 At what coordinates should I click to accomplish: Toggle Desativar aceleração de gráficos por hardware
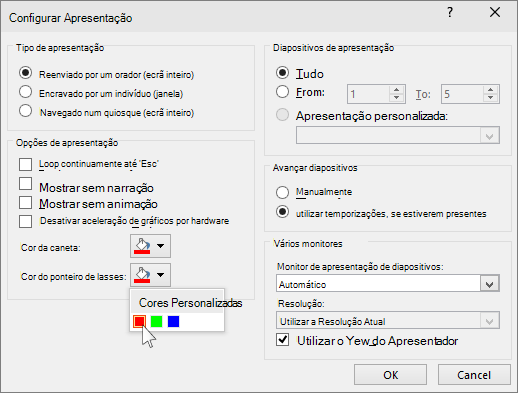pos(26,221)
